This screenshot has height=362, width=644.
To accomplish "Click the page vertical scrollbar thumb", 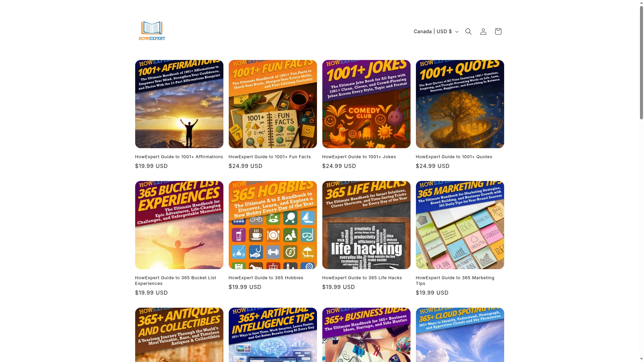I will (x=641, y=63).
